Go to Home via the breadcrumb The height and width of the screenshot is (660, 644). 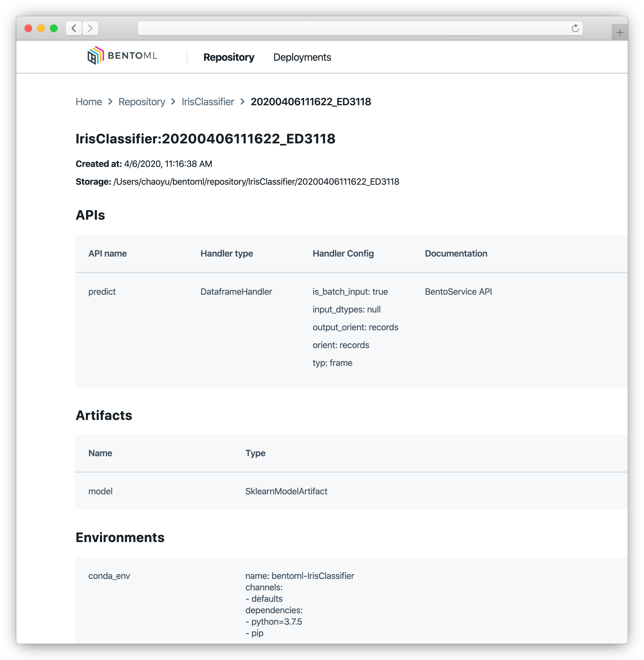[x=89, y=101]
